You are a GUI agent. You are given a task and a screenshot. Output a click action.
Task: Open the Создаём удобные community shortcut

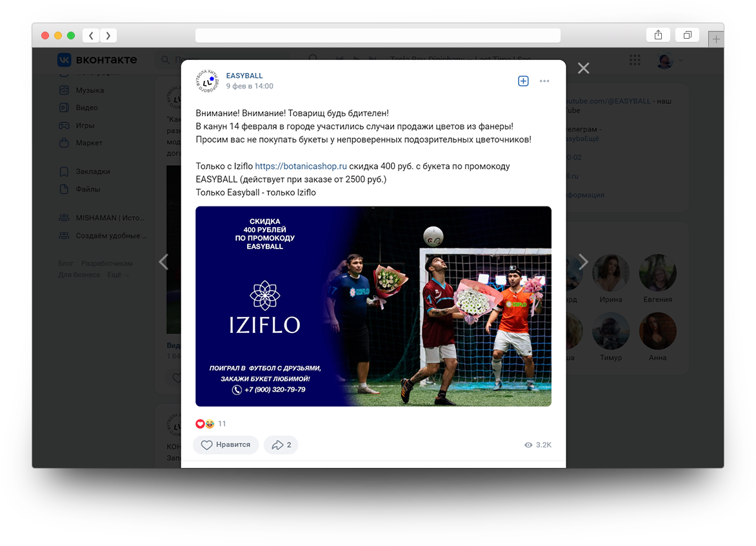point(103,236)
